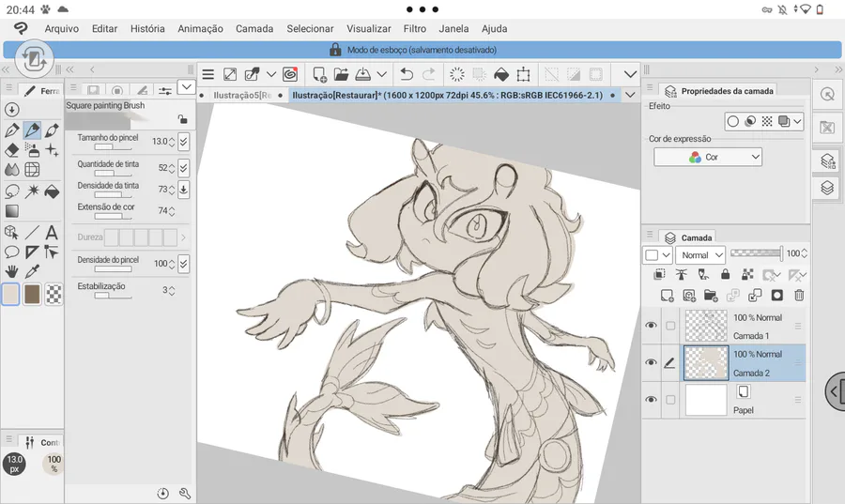Delete layer with the trash icon

click(799, 295)
